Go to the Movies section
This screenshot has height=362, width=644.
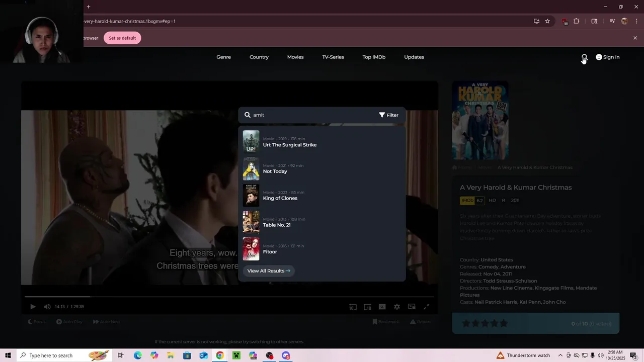295,57
